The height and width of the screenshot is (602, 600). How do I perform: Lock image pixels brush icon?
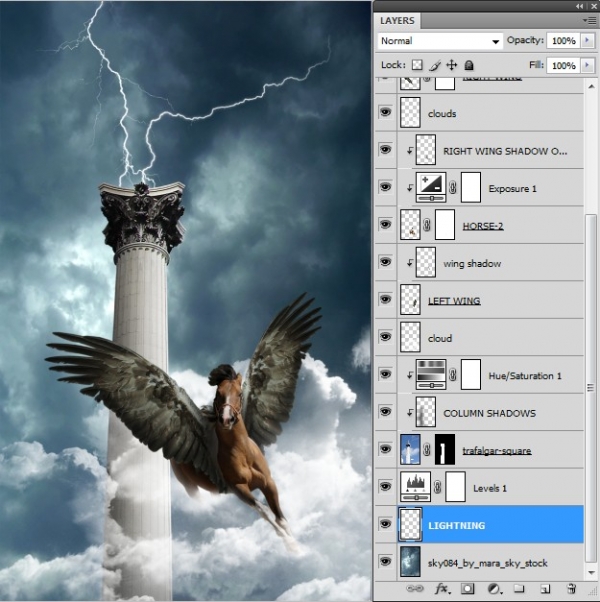[435, 65]
